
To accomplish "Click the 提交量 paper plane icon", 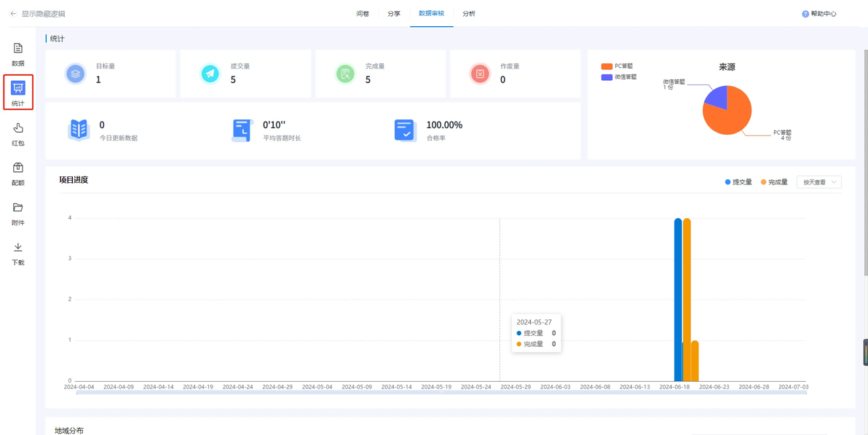I will pos(210,73).
